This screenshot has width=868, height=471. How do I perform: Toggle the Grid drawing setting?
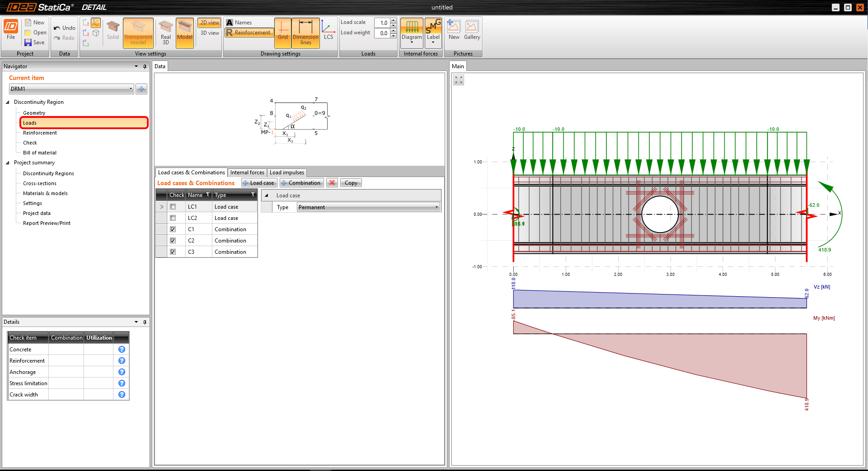[x=283, y=33]
